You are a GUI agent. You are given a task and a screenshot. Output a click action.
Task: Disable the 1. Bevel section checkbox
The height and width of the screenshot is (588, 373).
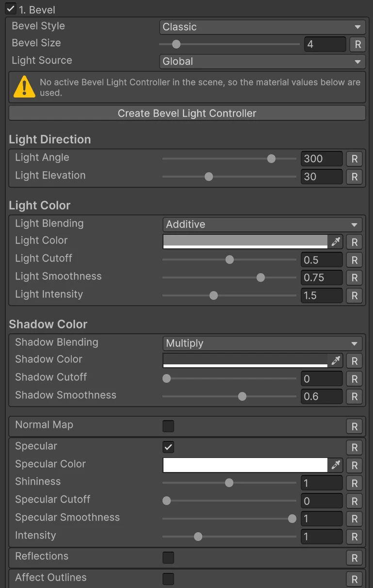tap(10, 9)
